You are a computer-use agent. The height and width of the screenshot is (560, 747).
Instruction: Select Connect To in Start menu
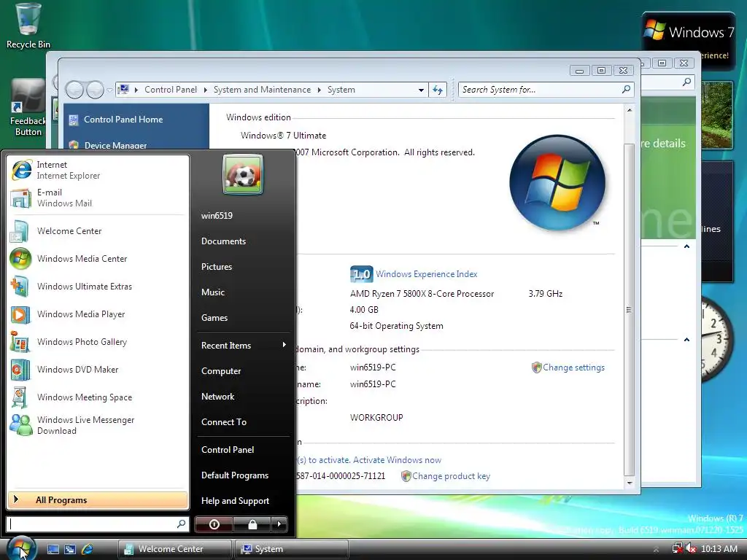[224, 422]
